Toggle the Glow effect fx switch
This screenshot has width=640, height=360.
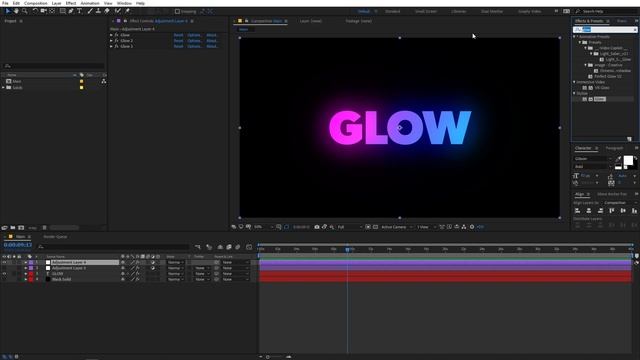(x=116, y=35)
